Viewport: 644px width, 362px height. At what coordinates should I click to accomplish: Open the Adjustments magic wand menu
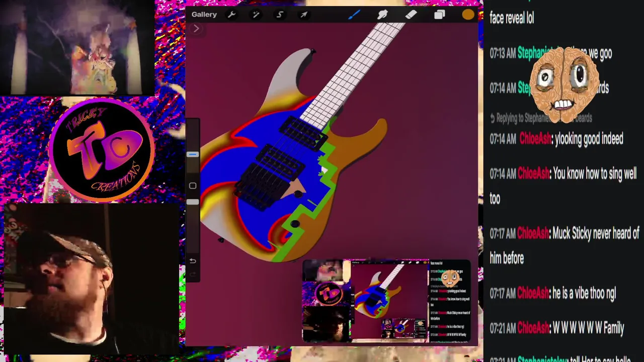pyautogui.click(x=256, y=15)
